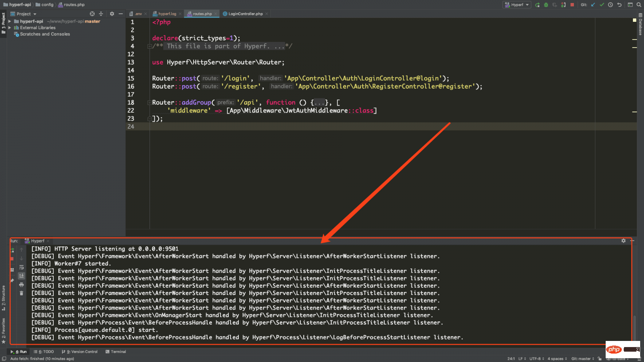Switch to the hyperf.log editor tab

click(x=167, y=14)
